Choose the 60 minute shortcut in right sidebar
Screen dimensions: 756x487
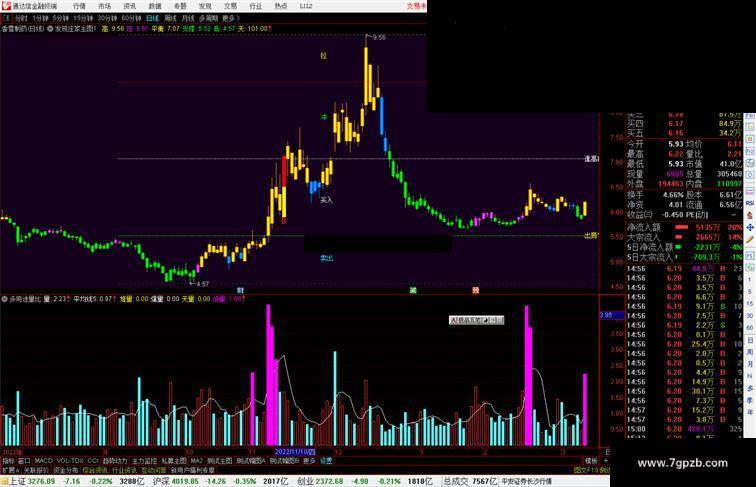click(750, 328)
